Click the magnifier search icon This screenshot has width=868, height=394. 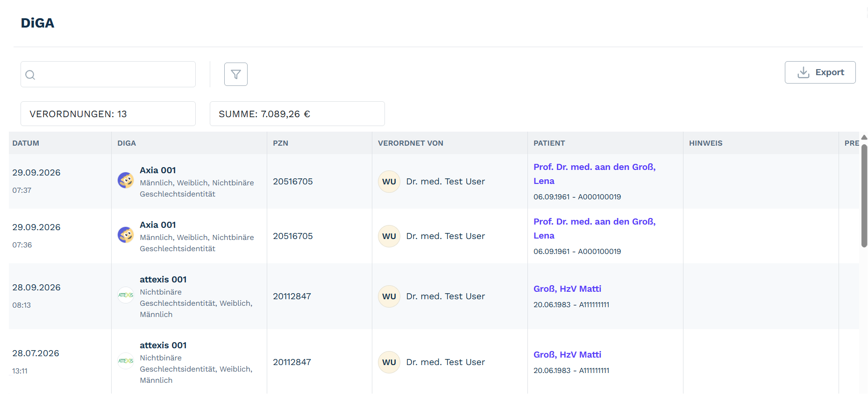pyautogui.click(x=30, y=75)
